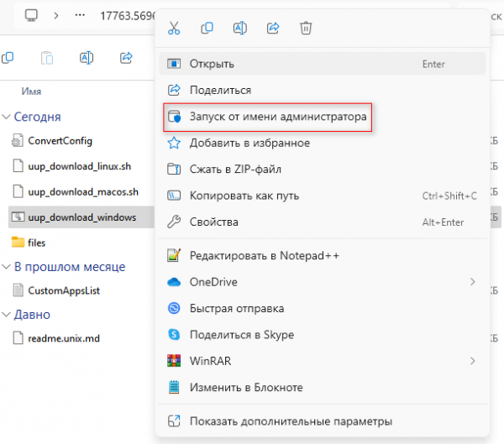Viewport: 504px width, 444px height.
Task: Click the wrench icon beside 'Свойства'
Action: point(174,222)
